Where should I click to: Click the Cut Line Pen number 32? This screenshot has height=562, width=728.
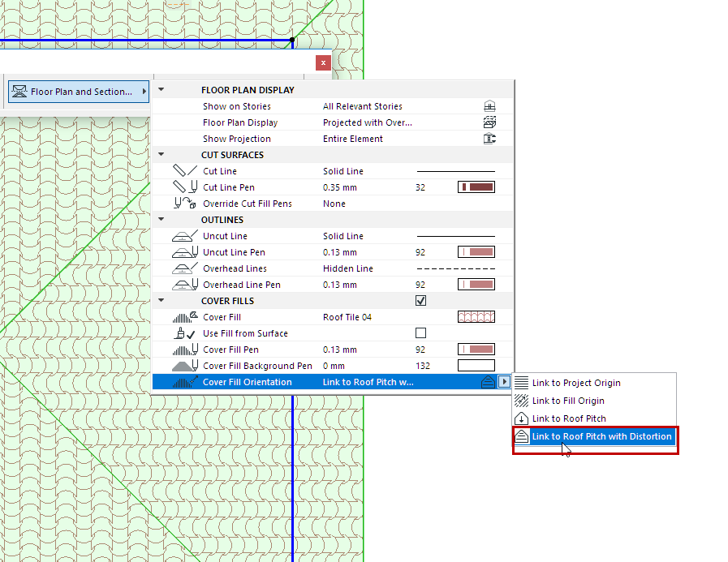click(420, 187)
